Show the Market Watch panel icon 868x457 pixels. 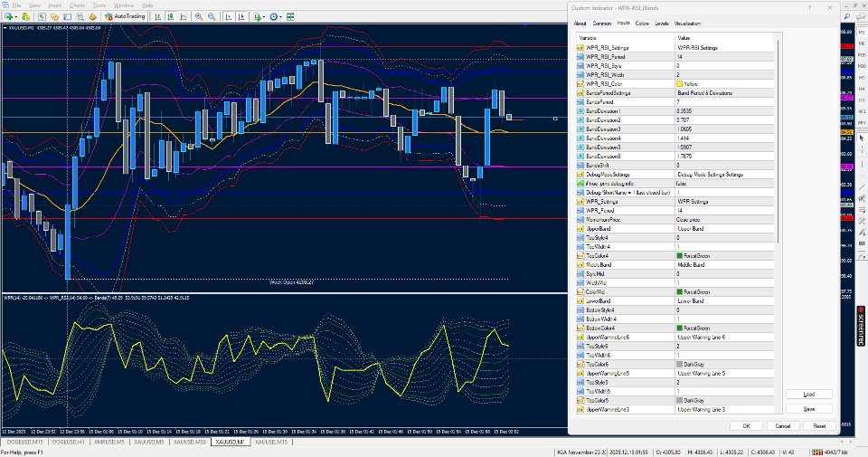click(42, 16)
